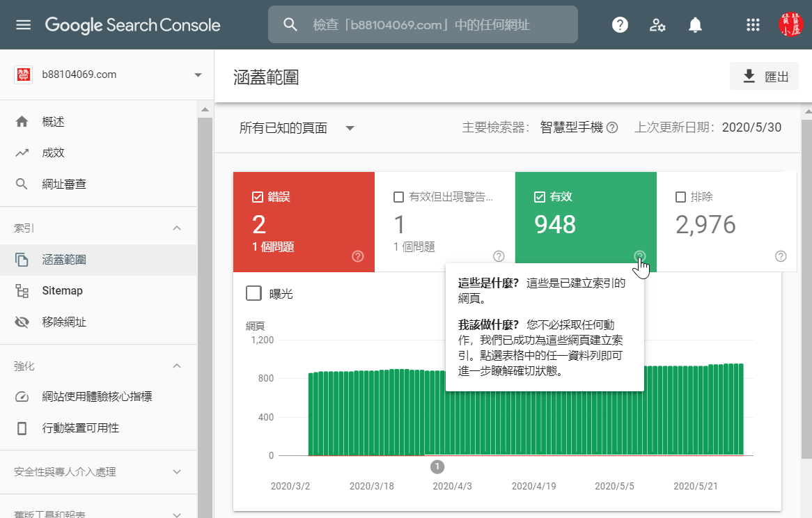The height and width of the screenshot is (518, 812).
Task: Select 涵蓋範圍 in the sidebar
Action: coord(98,260)
